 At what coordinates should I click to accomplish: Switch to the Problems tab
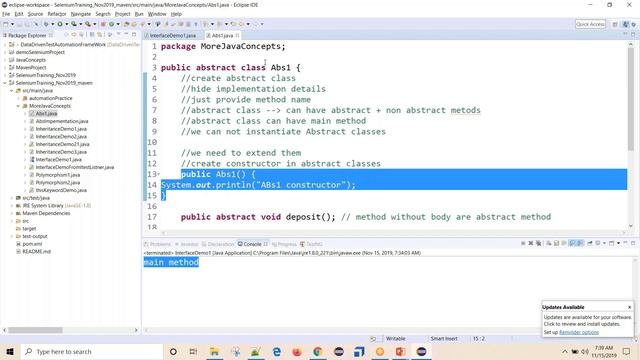[x=158, y=244]
